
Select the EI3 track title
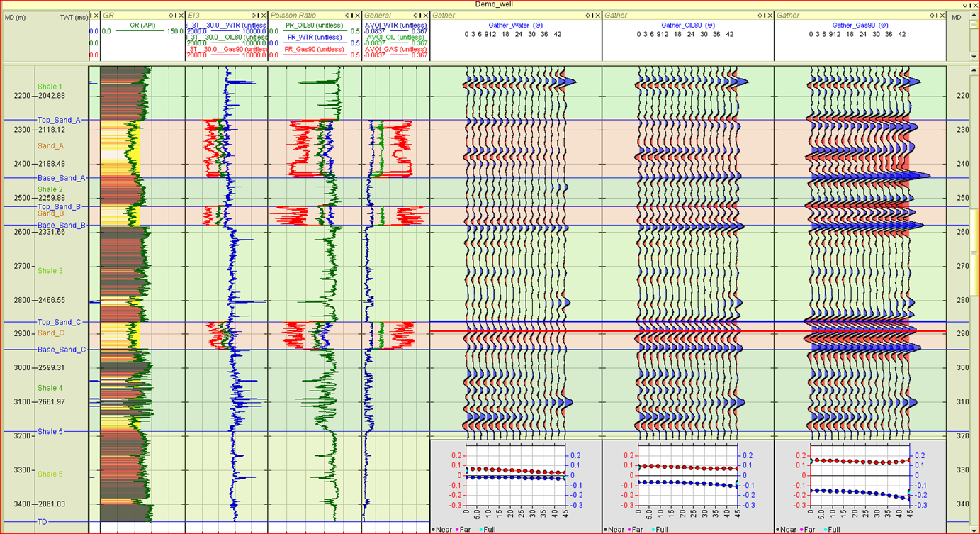[x=193, y=15]
